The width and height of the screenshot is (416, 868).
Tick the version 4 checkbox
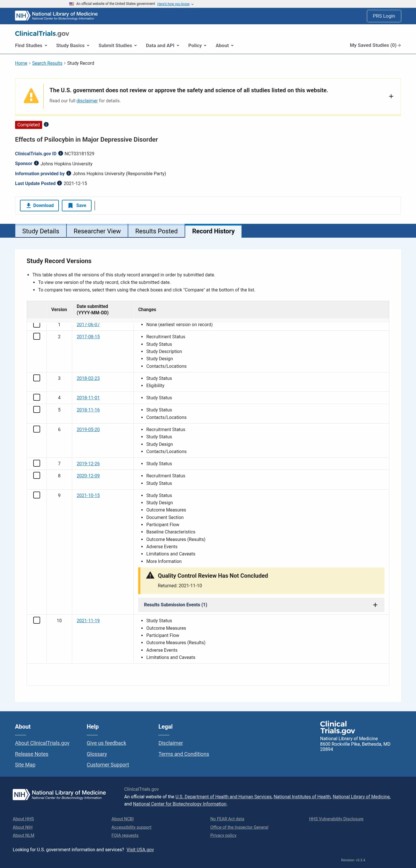37,397
